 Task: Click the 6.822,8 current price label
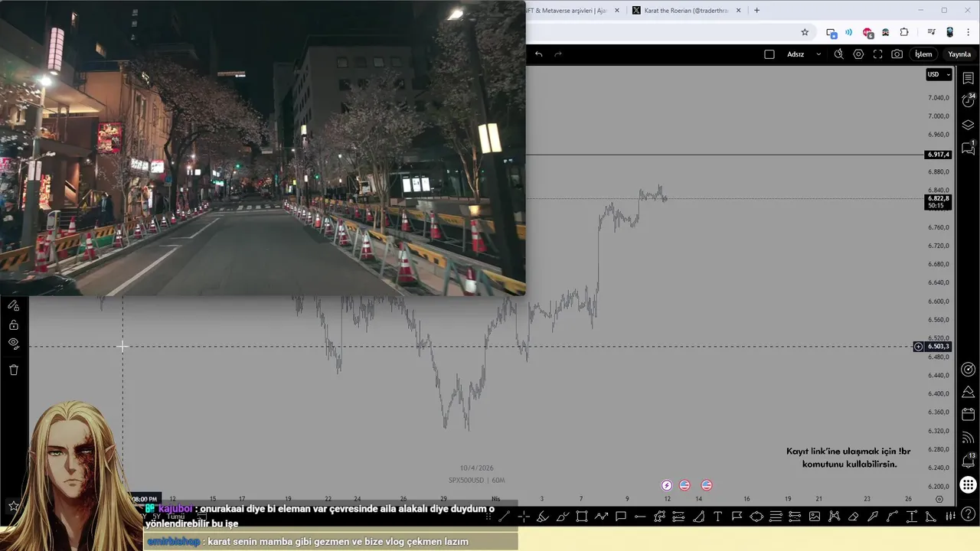pos(939,199)
